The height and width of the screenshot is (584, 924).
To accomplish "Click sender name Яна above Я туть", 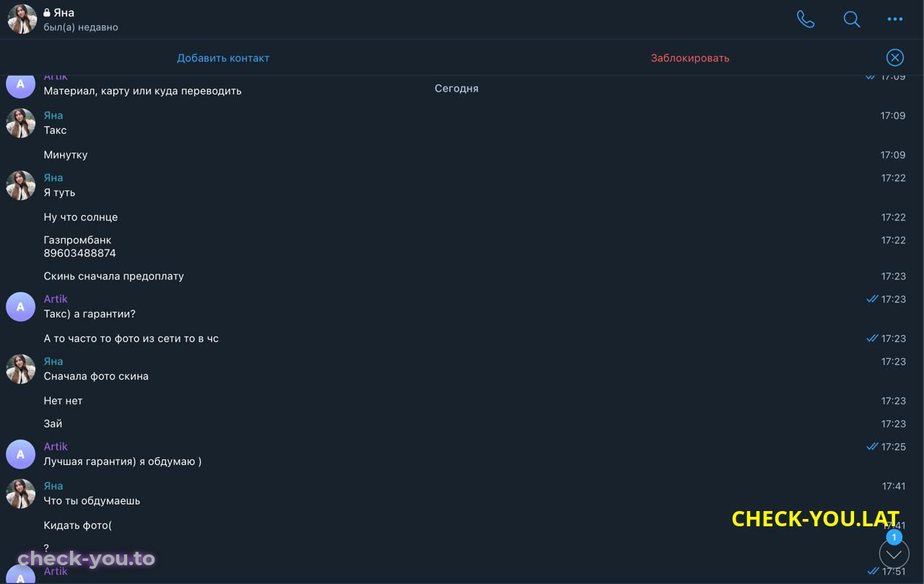I will [53, 178].
